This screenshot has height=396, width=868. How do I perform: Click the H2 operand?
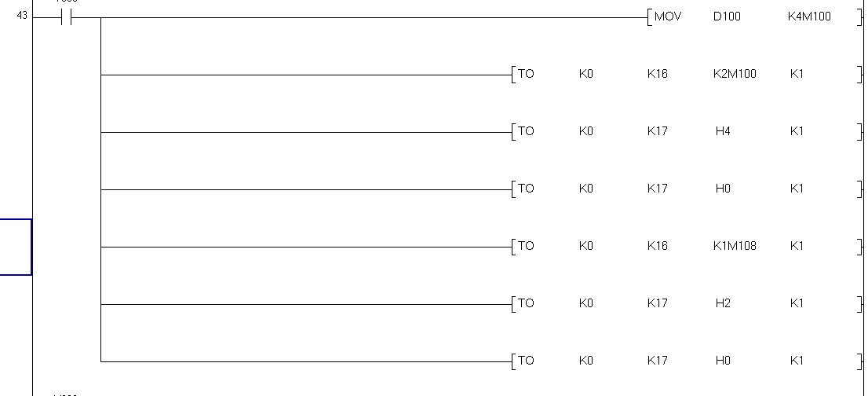coord(723,303)
